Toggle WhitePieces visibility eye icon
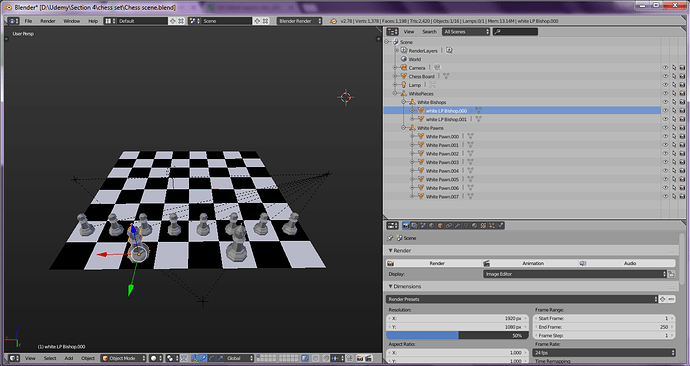 pos(665,93)
